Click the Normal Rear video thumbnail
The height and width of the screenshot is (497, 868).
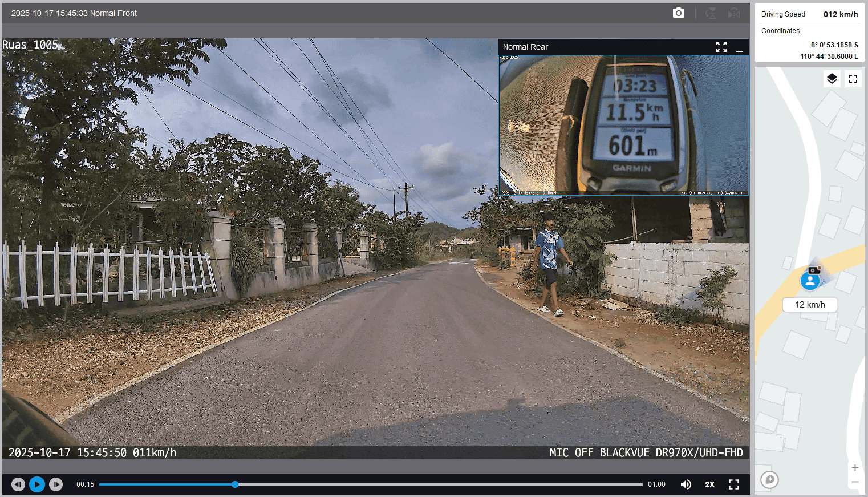(x=623, y=125)
